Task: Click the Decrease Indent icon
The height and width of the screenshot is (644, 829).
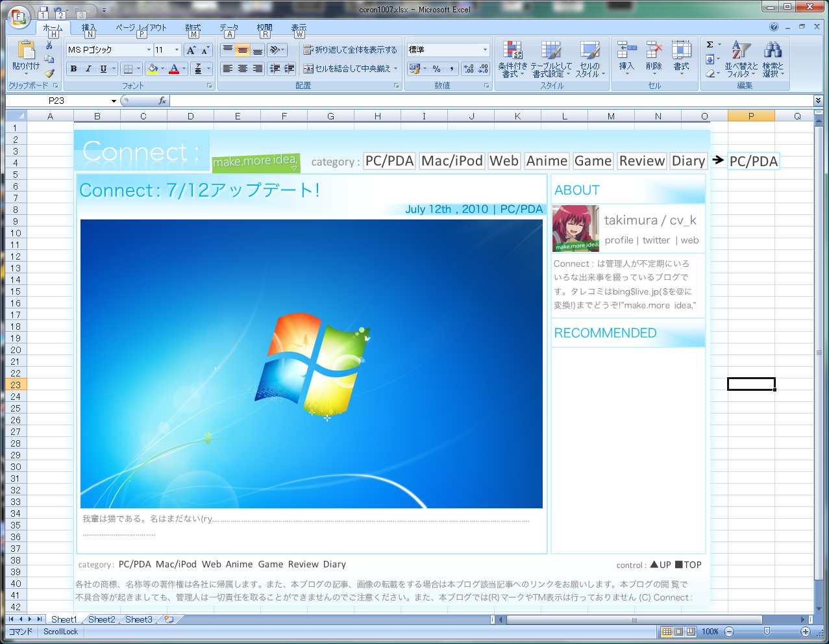Action: click(x=275, y=68)
